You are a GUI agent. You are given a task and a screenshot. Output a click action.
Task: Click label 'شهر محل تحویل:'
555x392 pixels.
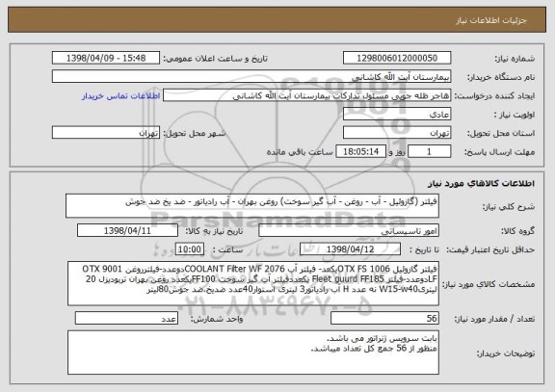[x=195, y=134]
